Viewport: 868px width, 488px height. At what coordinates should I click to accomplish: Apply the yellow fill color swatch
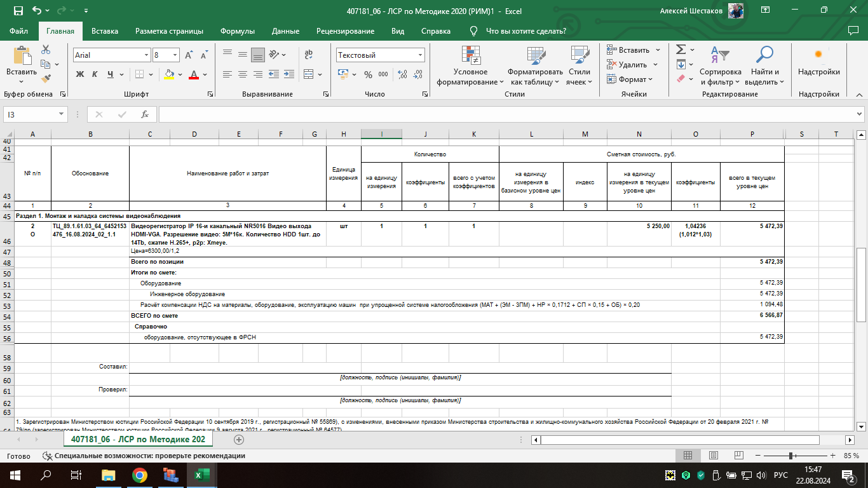point(168,74)
